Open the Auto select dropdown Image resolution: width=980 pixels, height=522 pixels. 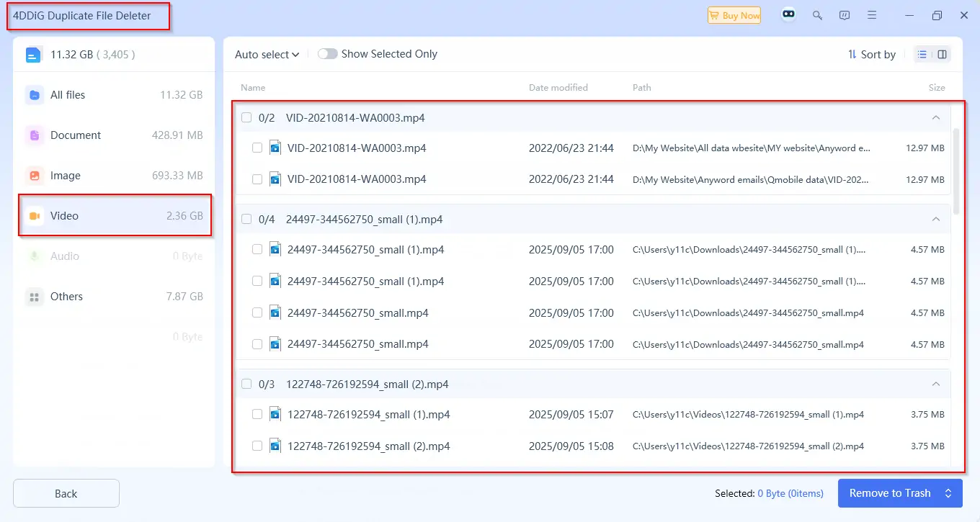click(267, 55)
